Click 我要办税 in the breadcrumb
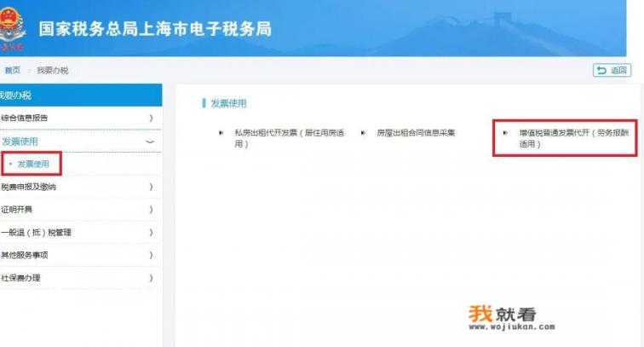This screenshot has width=644, height=347. [53, 70]
